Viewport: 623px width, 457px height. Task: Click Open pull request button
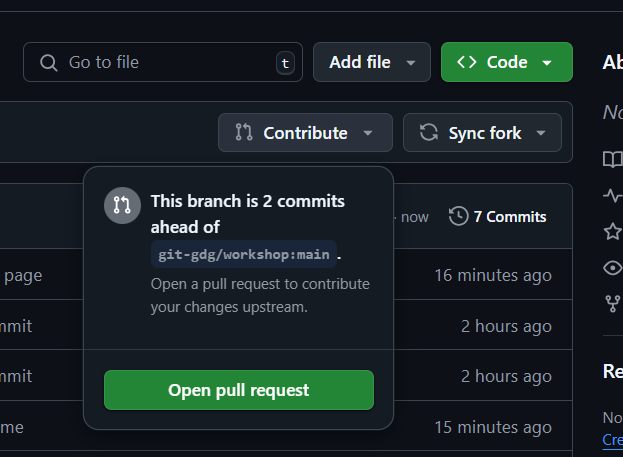(239, 390)
